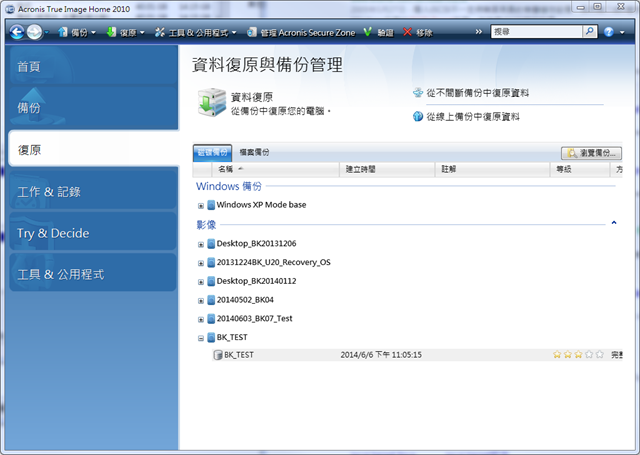Viewport: 640px width, 455px height.
Task: Show more toolbar items chevron
Action: point(478,32)
